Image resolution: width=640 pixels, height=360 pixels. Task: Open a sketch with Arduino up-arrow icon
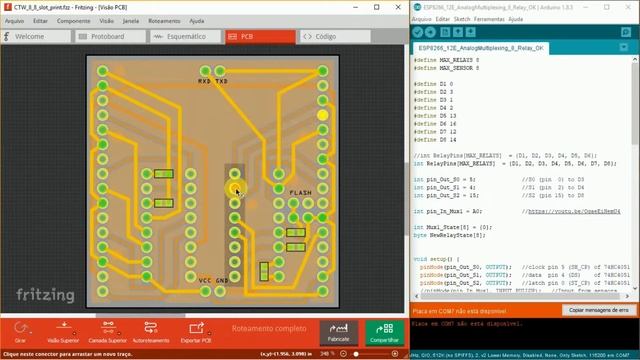458,32
